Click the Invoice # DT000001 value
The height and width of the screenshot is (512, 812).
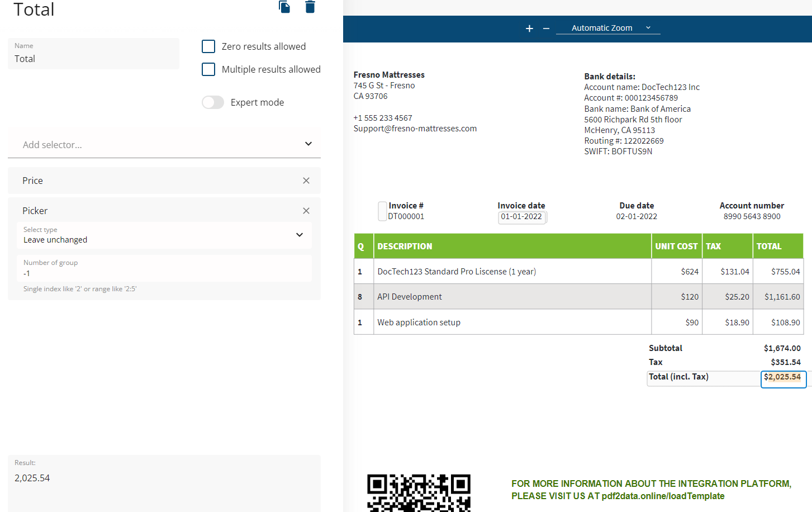tap(406, 216)
